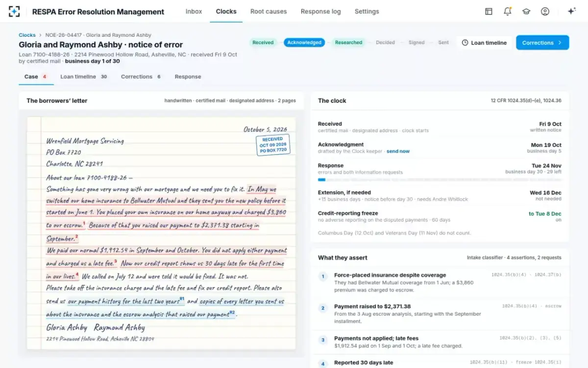
Task: Click the RESPA app logo icon
Action: click(x=15, y=11)
